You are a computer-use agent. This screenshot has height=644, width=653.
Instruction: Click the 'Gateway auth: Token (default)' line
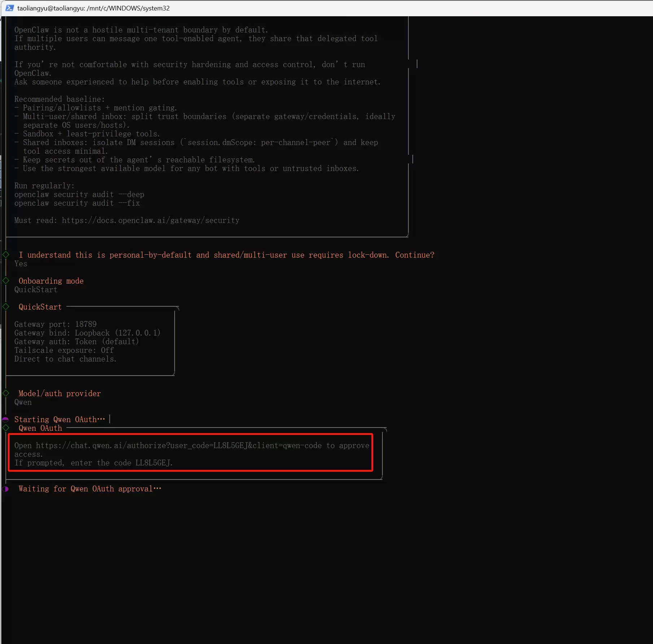point(76,342)
